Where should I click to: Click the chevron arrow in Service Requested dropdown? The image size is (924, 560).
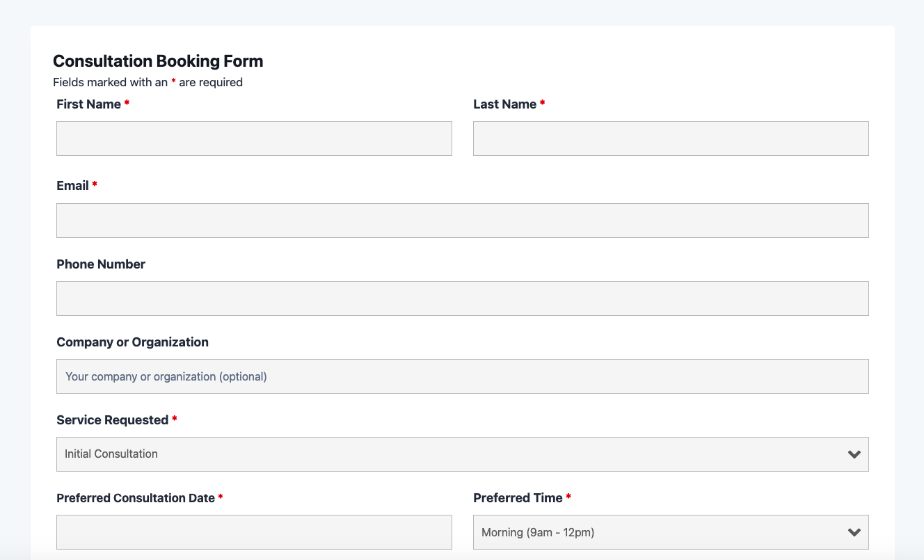tap(854, 454)
